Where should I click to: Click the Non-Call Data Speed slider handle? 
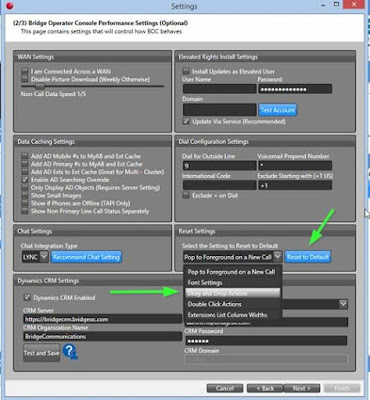[40, 86]
